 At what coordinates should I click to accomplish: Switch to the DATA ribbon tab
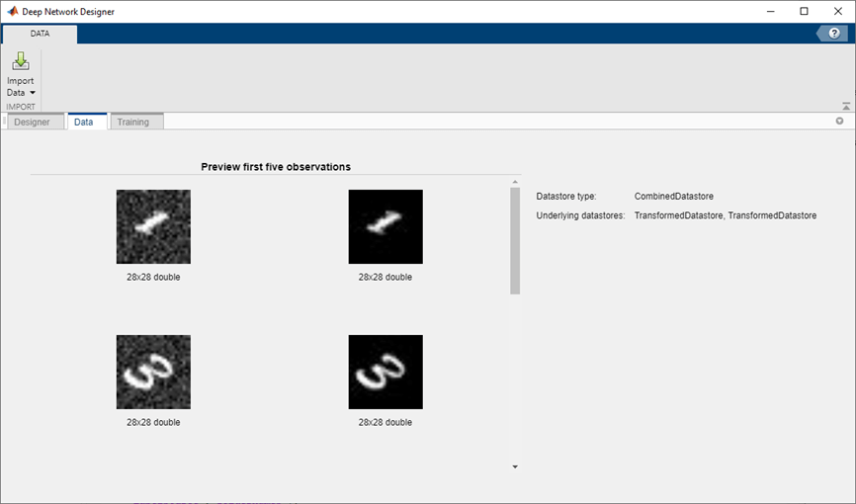pyautogui.click(x=40, y=34)
